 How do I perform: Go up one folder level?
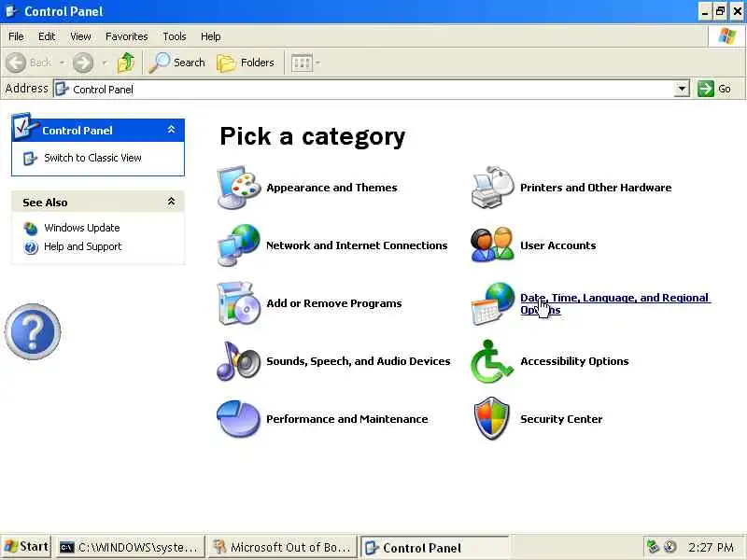(x=126, y=63)
